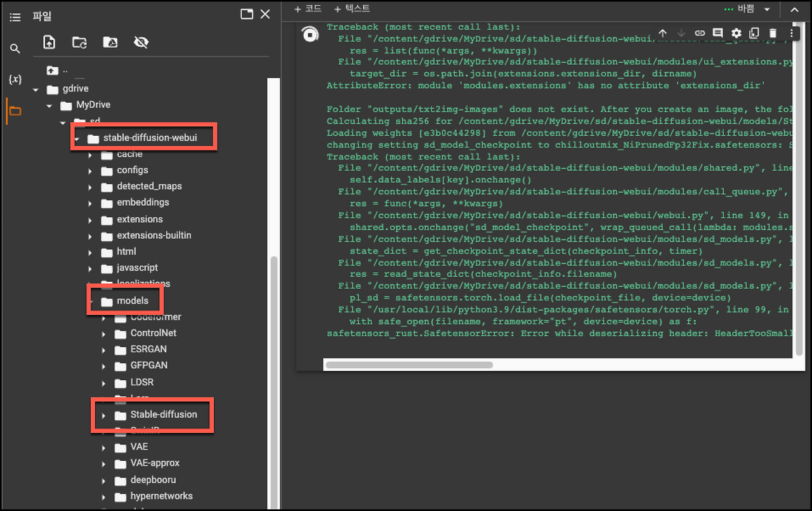Toggle hidden files visibility icon
812x511 pixels.
point(141,43)
